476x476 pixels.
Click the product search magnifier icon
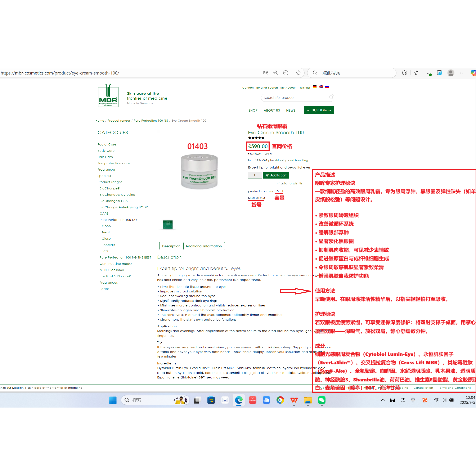[331, 97]
